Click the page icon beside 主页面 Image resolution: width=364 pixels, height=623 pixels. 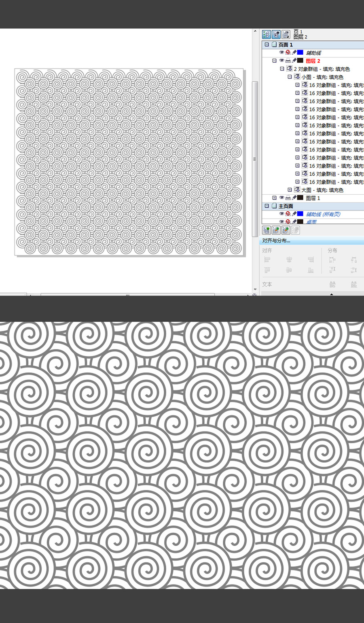click(x=274, y=206)
